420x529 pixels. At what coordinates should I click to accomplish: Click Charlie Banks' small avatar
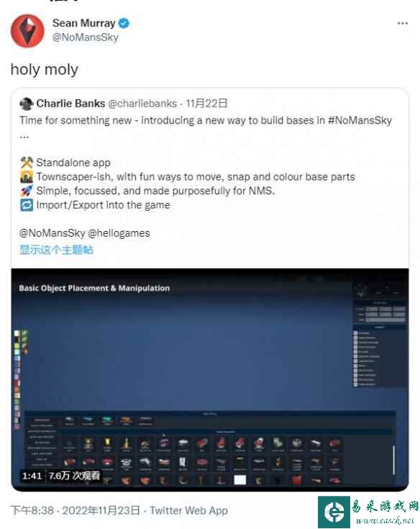pyautogui.click(x=27, y=104)
